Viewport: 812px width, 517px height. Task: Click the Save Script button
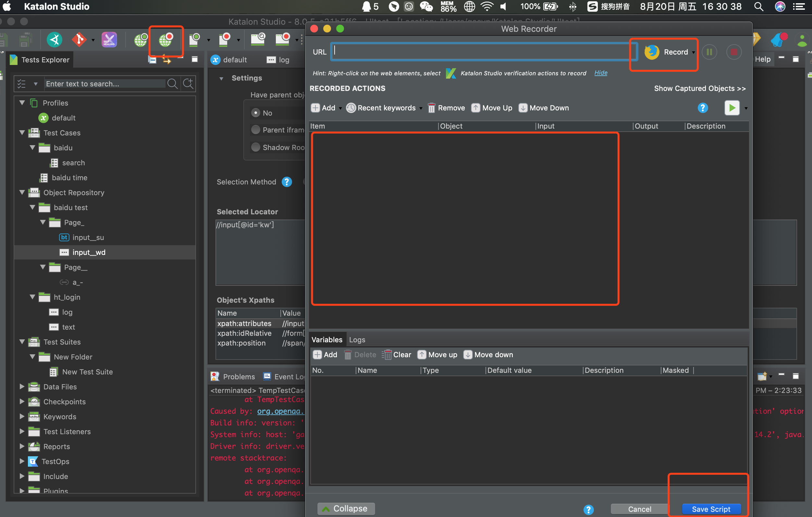pyautogui.click(x=711, y=509)
